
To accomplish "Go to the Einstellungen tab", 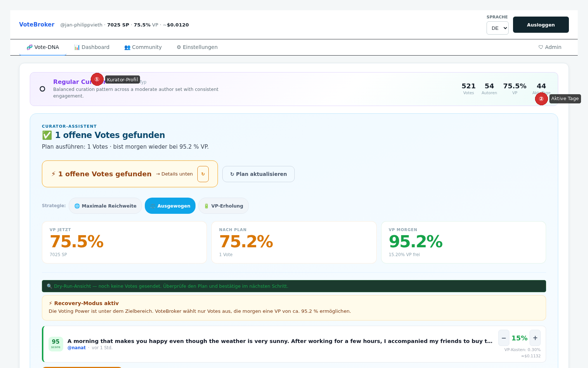I will (x=197, y=47).
